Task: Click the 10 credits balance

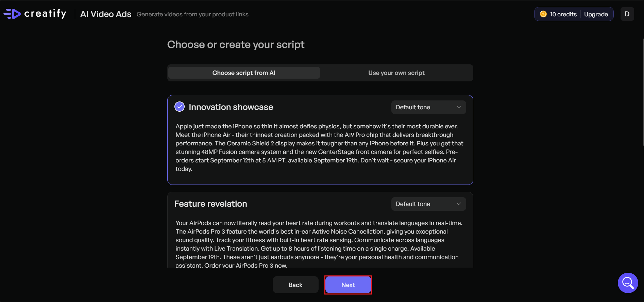Action: pyautogui.click(x=563, y=14)
